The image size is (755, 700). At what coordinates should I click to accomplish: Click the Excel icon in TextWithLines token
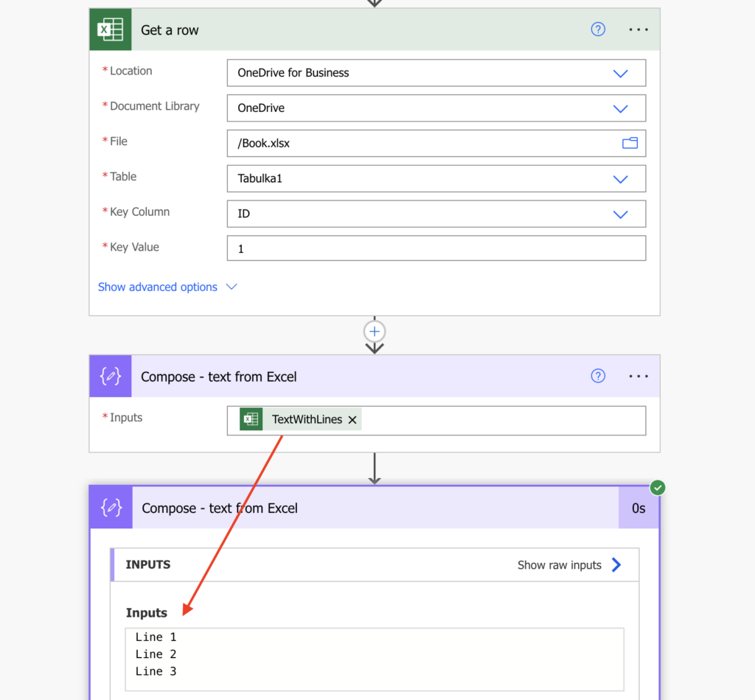[251, 419]
